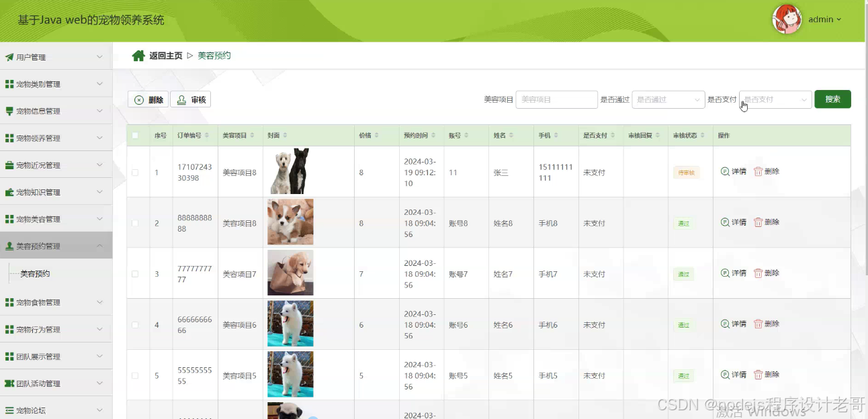Open the admin account dropdown arrow
The image size is (868, 419).
pyautogui.click(x=838, y=19)
